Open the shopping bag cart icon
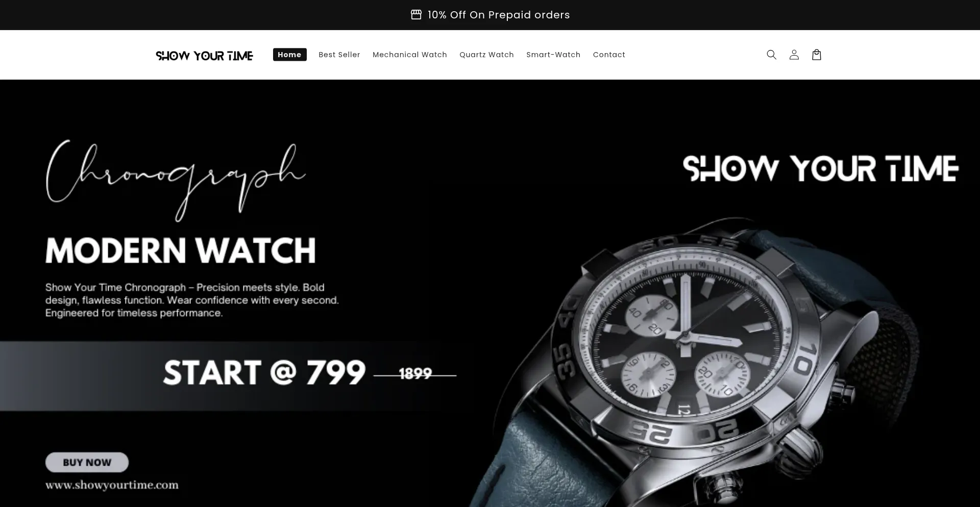The height and width of the screenshot is (507, 980). pyautogui.click(x=816, y=55)
